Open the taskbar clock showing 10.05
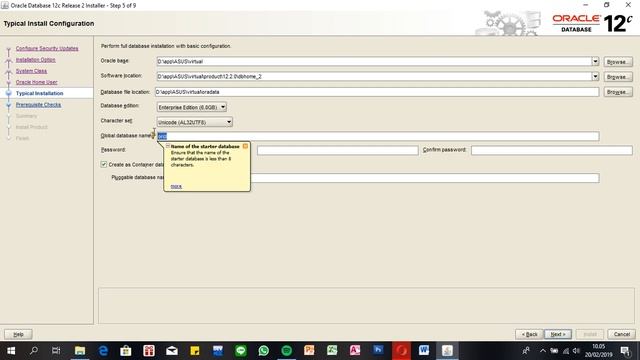 (598, 351)
